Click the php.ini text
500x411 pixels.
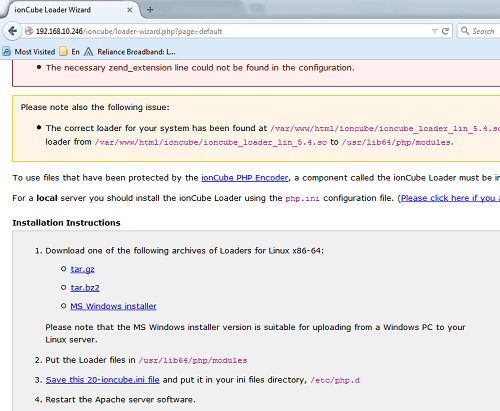click(x=302, y=199)
